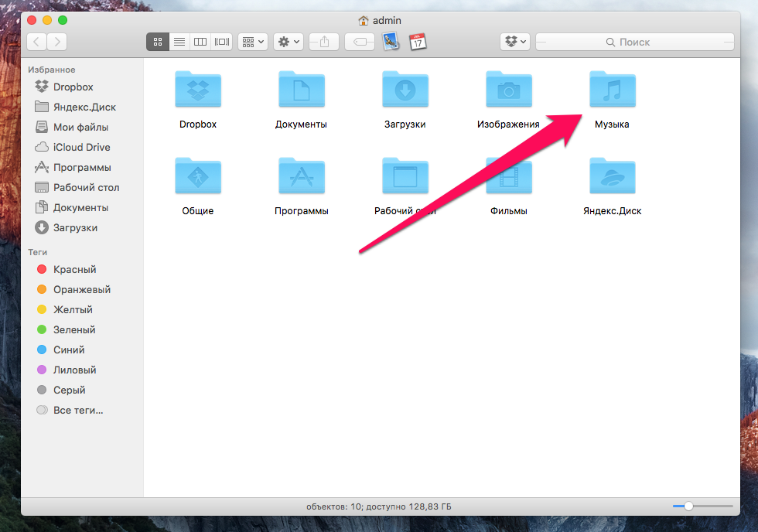Switch to column view mode
This screenshot has width=758, height=532.
click(x=200, y=42)
